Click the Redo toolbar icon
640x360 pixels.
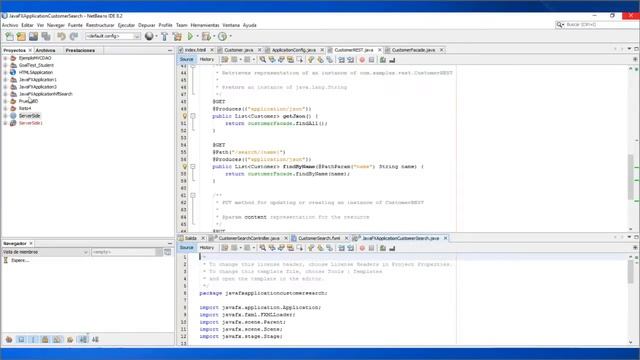coord(73,36)
